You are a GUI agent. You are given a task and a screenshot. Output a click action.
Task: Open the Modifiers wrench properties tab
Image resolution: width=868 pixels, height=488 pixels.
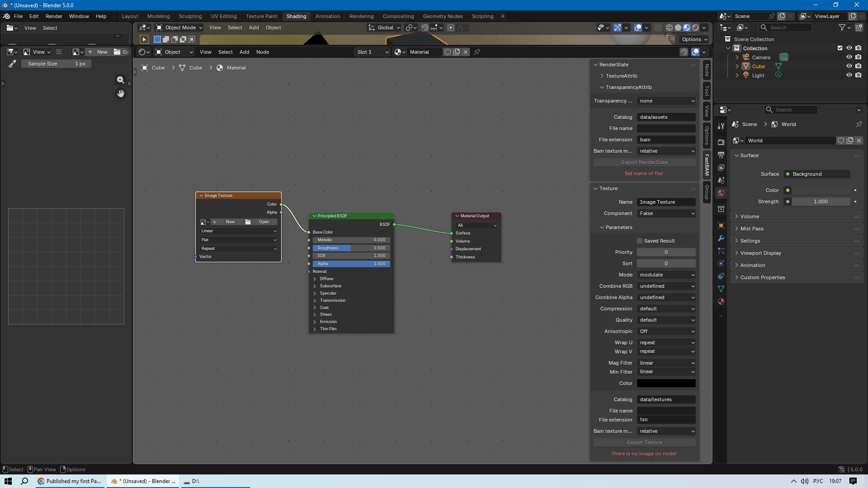721,238
